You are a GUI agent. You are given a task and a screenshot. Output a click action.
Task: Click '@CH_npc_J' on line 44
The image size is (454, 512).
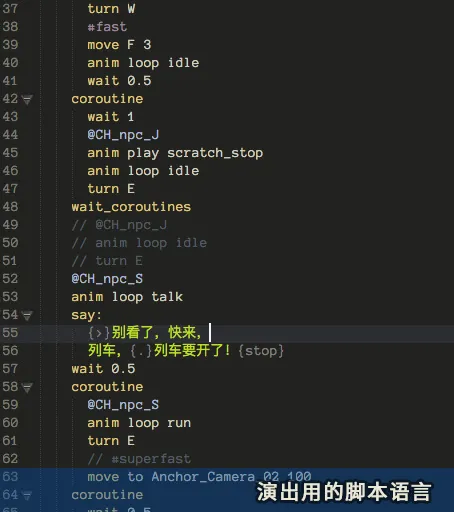coord(123,135)
